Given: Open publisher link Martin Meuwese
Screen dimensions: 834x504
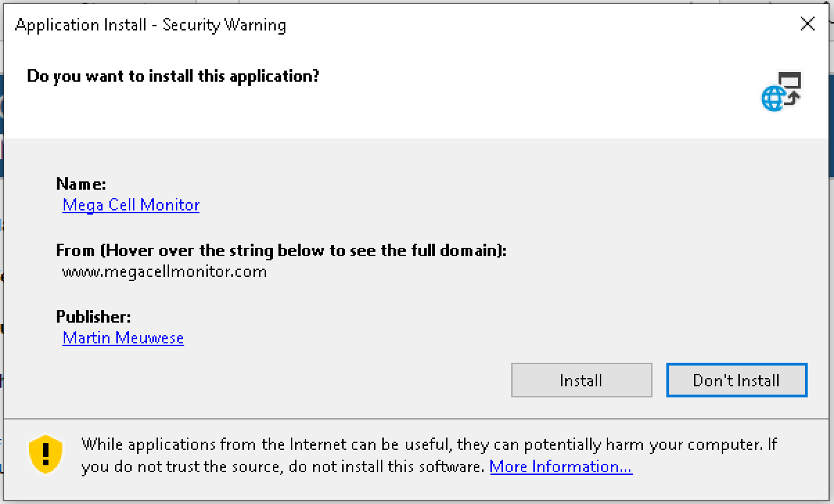Looking at the screenshot, I should point(123,338).
